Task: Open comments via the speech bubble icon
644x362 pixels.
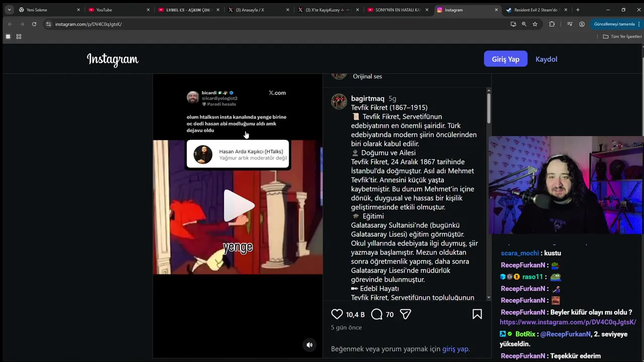Action: pos(376,314)
